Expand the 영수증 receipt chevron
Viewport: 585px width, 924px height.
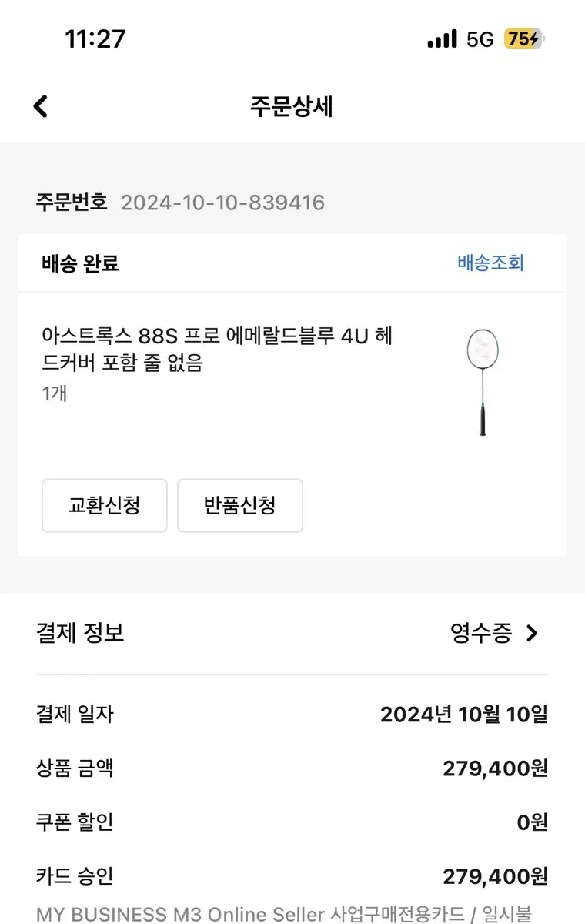[x=532, y=634]
